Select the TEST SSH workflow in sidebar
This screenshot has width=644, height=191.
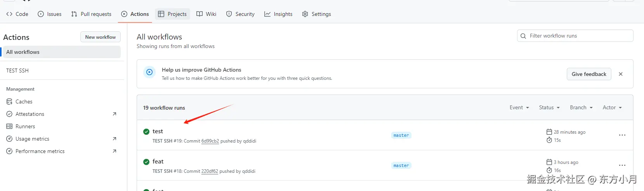click(17, 71)
